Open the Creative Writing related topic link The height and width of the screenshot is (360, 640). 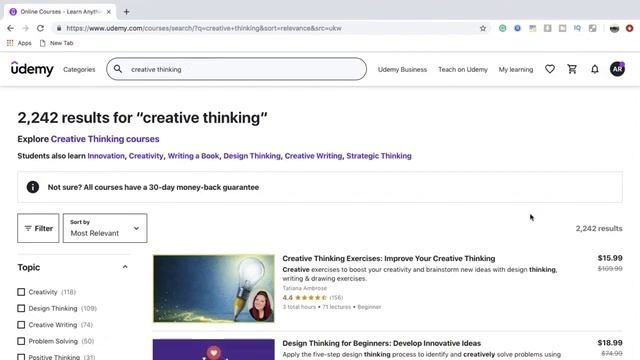coord(313,156)
